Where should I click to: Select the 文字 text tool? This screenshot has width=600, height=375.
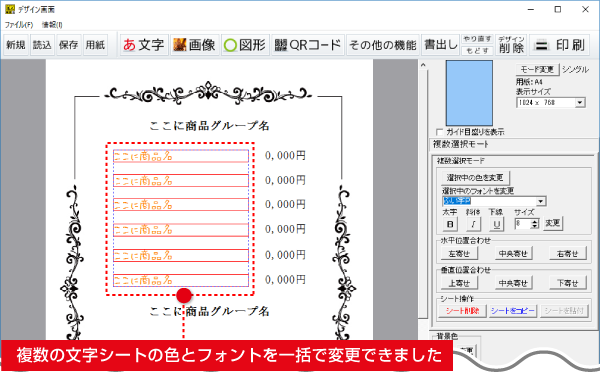[x=144, y=45]
